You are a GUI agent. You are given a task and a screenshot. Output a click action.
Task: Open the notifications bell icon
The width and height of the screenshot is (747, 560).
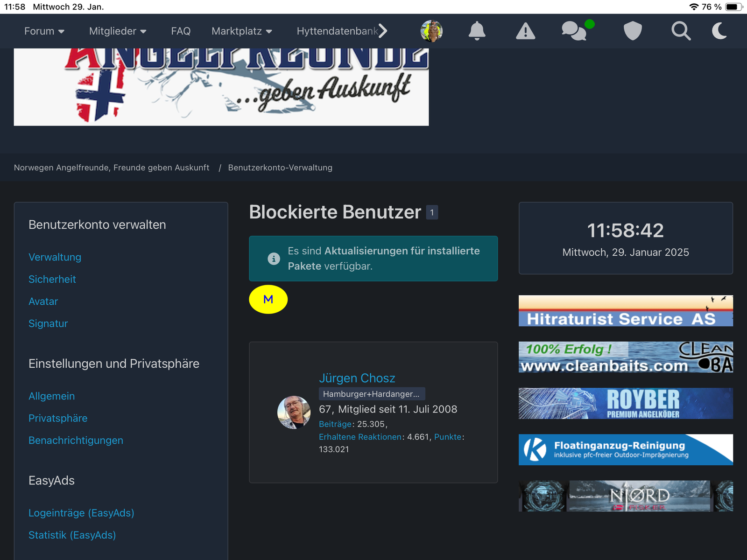[477, 31]
